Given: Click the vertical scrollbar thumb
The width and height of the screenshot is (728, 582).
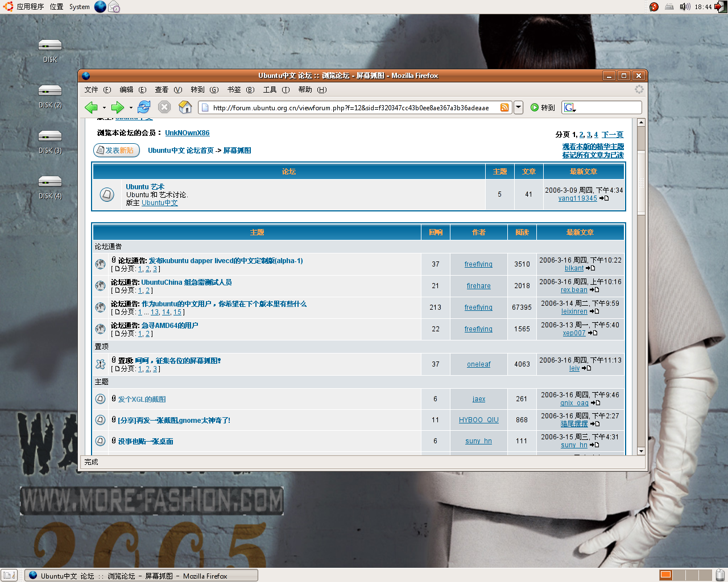Looking at the screenshot, I should click(641, 182).
